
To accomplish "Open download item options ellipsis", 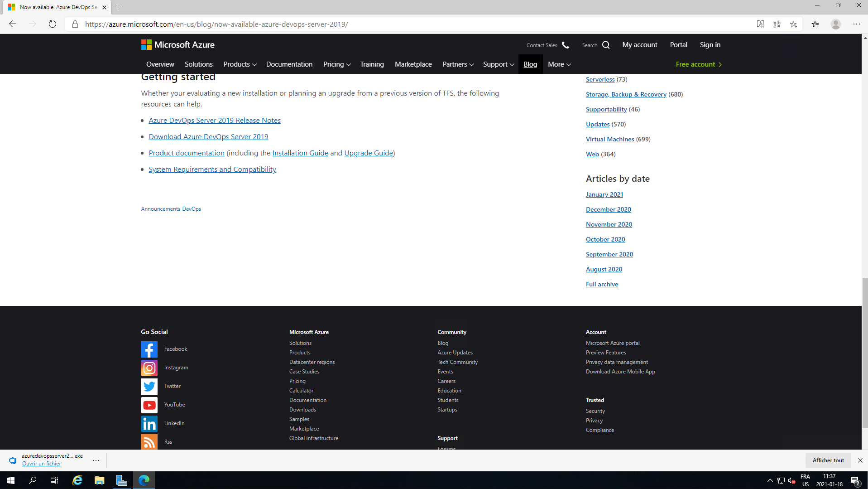I will (x=96, y=460).
